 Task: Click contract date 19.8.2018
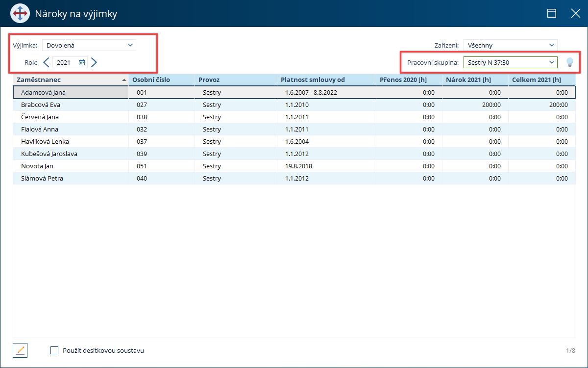point(298,166)
